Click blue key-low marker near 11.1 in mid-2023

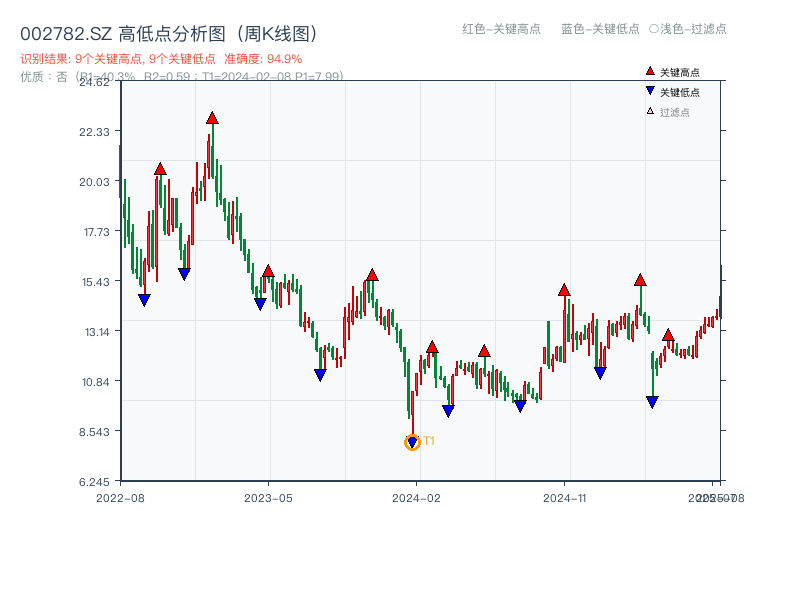click(320, 375)
